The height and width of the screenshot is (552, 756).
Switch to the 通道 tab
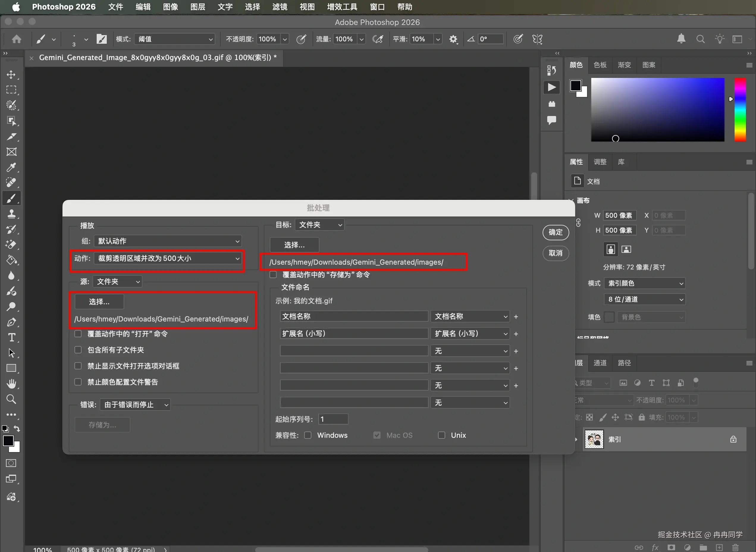(600, 363)
